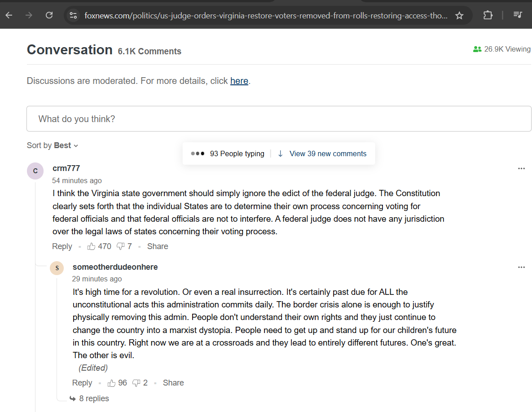The width and height of the screenshot is (532, 412).
Task: Click the 'What do you think?' comment box
Action: click(x=279, y=118)
